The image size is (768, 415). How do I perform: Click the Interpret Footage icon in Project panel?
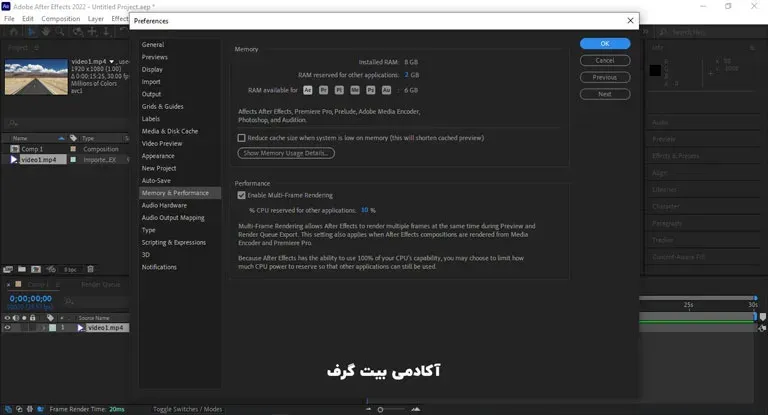point(8,269)
